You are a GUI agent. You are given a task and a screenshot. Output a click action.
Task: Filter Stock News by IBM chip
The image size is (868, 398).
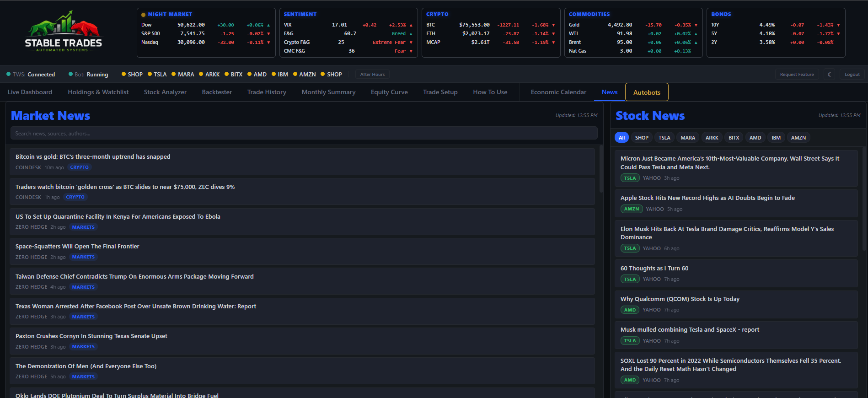point(776,138)
